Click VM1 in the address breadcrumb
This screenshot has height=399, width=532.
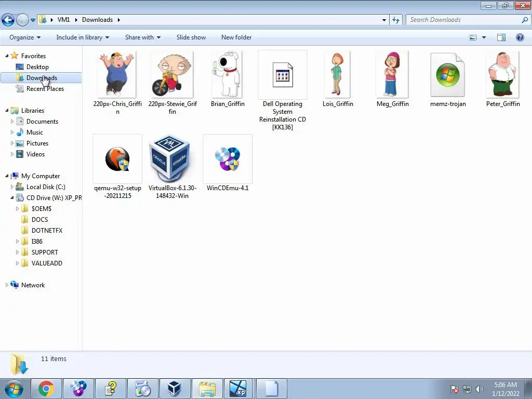coord(63,20)
